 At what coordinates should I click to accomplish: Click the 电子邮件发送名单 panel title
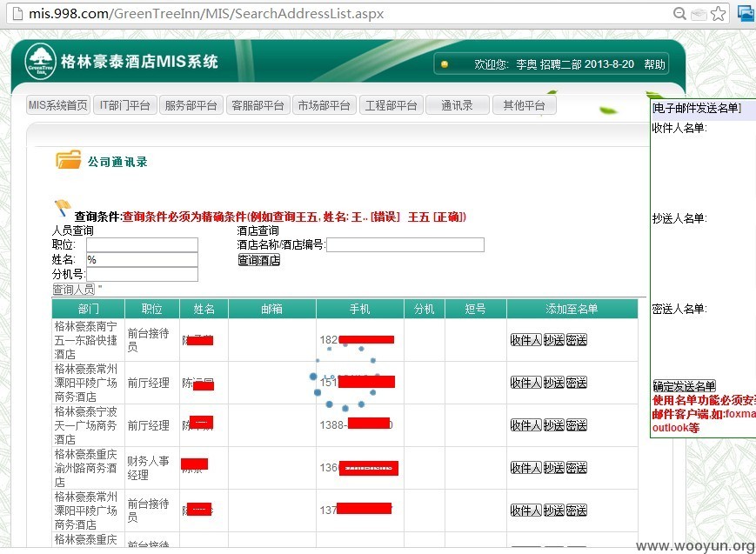[697, 108]
